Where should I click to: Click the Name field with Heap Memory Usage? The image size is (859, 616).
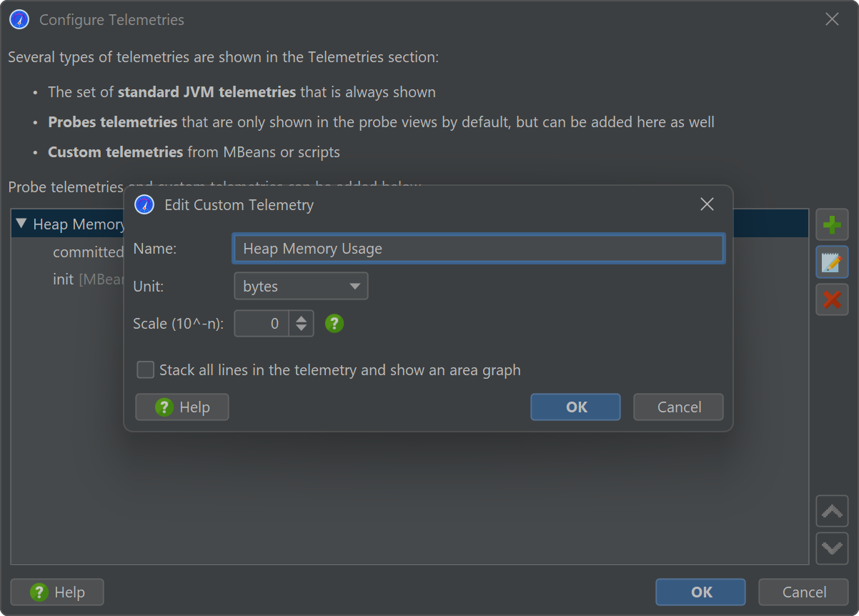pyautogui.click(x=478, y=249)
